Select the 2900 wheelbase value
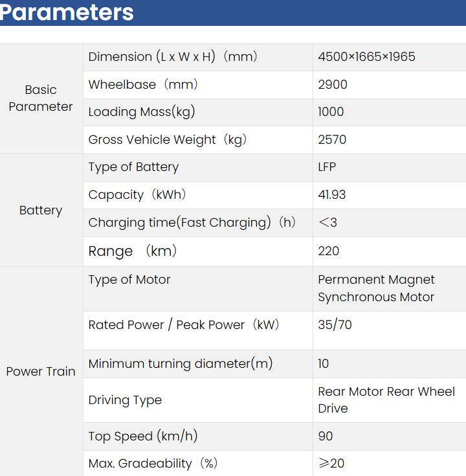This screenshot has height=476, width=466. tap(333, 85)
